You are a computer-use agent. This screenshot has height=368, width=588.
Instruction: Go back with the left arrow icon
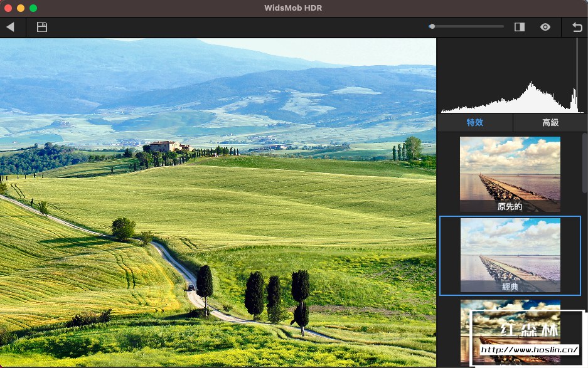[x=11, y=27]
